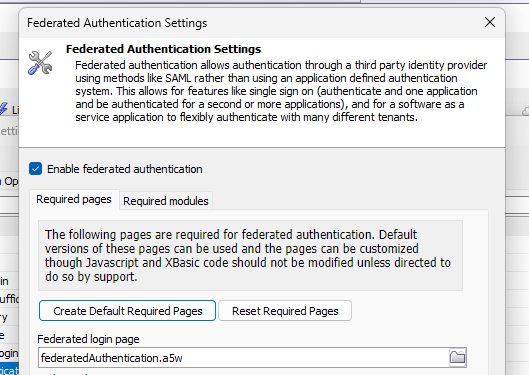Image resolution: width=529 pixels, height=375 pixels.
Task: Uncheck Enable federated authentication
Action: [35, 169]
